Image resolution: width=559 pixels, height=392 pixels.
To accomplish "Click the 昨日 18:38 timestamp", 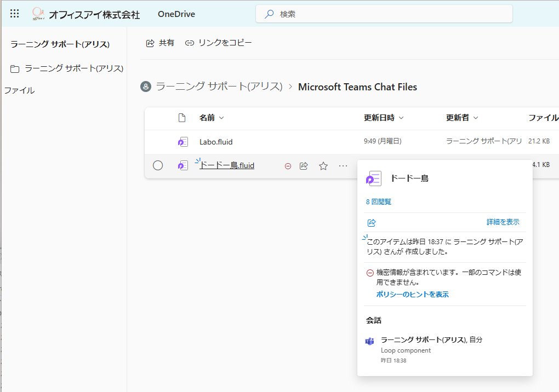I will pyautogui.click(x=393, y=360).
